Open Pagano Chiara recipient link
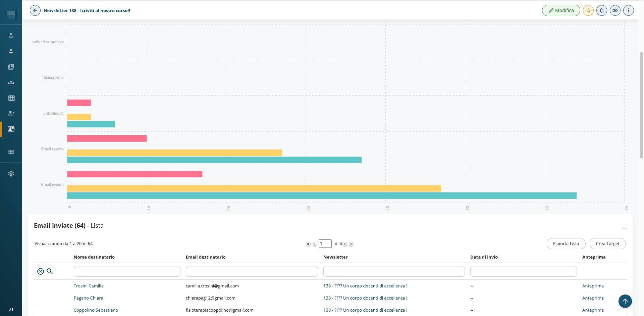This screenshot has height=316, width=644. 89,298
